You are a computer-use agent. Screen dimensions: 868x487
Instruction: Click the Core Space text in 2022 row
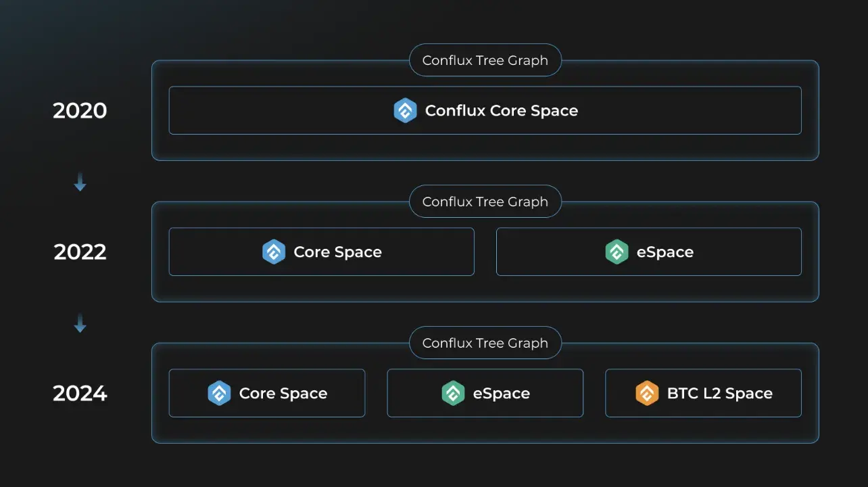[338, 252]
